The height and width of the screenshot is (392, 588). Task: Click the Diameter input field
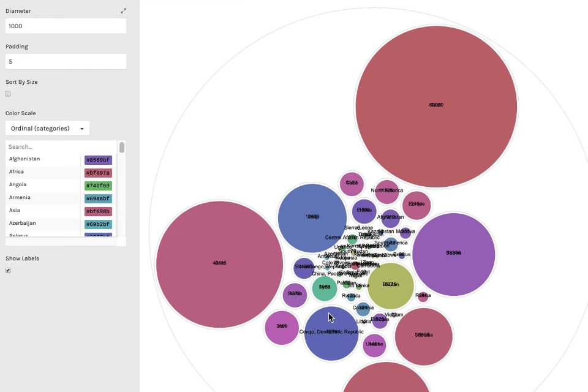tap(66, 26)
